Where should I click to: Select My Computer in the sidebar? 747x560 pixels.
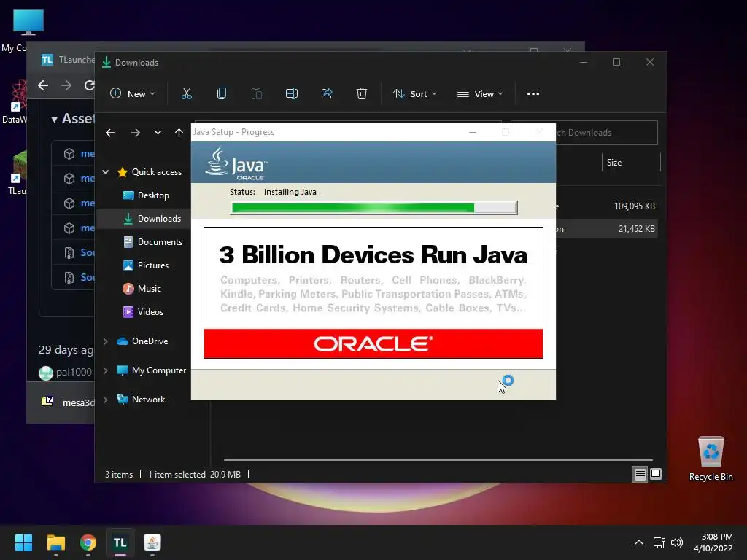click(152, 370)
